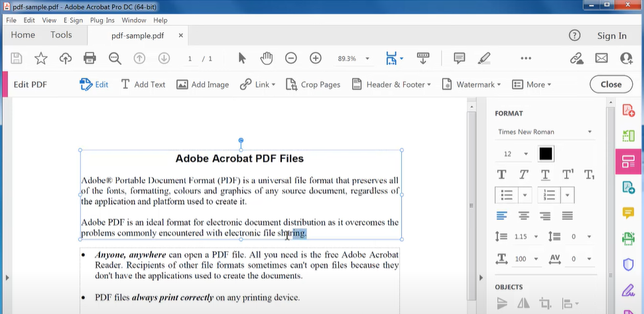Select crop icon under Objects
The image size is (644, 314).
pos(545,304)
